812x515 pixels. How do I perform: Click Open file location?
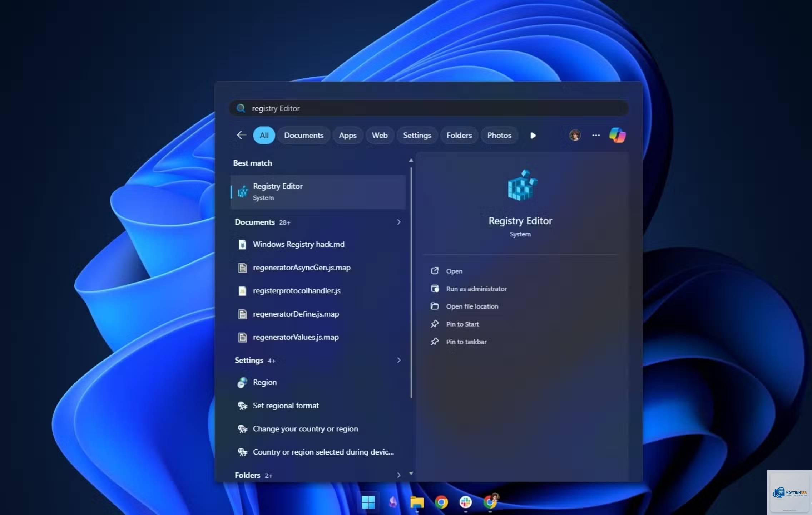pyautogui.click(x=472, y=306)
